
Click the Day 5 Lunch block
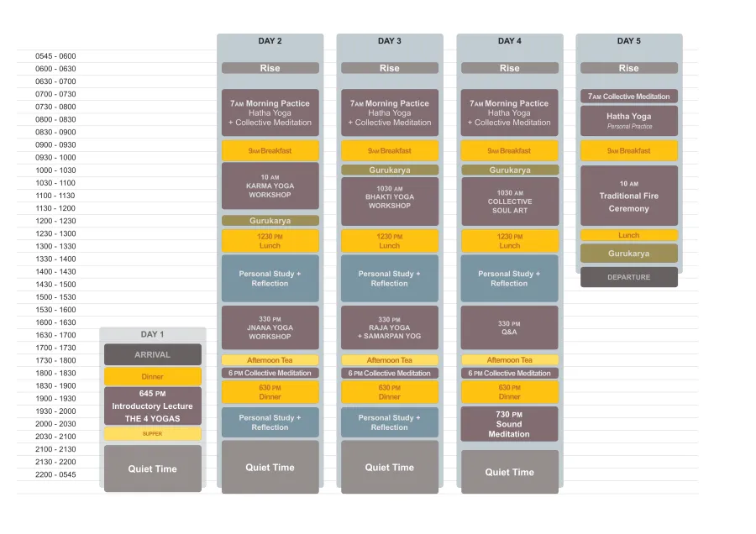pos(628,235)
